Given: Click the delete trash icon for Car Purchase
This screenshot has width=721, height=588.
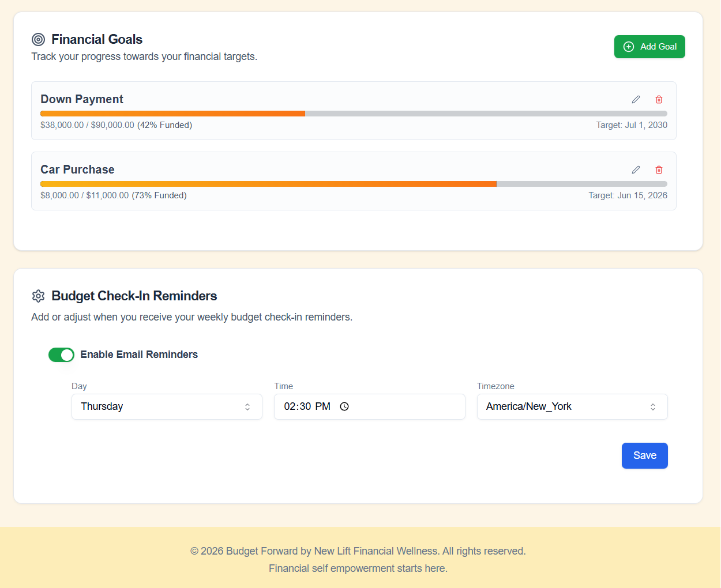Looking at the screenshot, I should 659,169.
